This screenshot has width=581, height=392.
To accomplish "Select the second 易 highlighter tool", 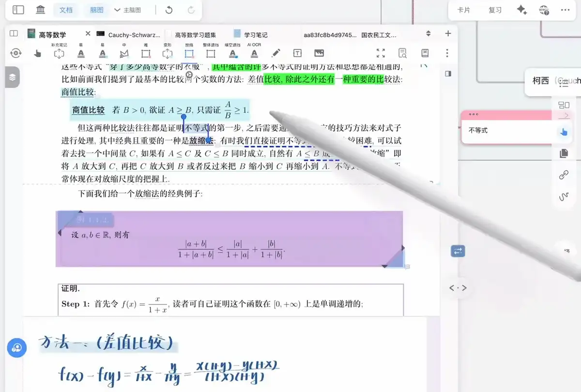I will (x=103, y=51).
